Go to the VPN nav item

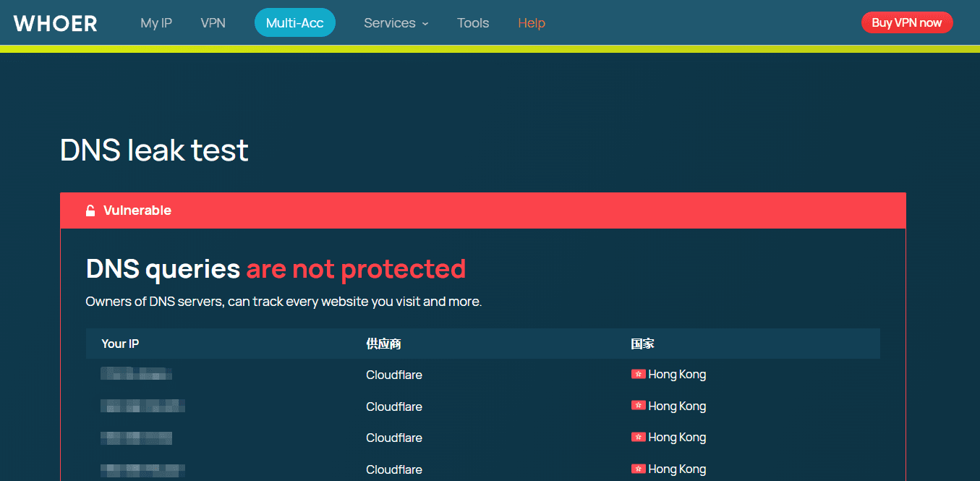tap(213, 23)
